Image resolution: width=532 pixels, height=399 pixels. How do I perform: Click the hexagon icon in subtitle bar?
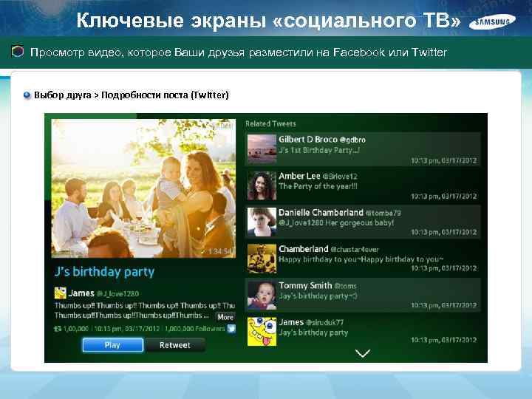point(18,52)
